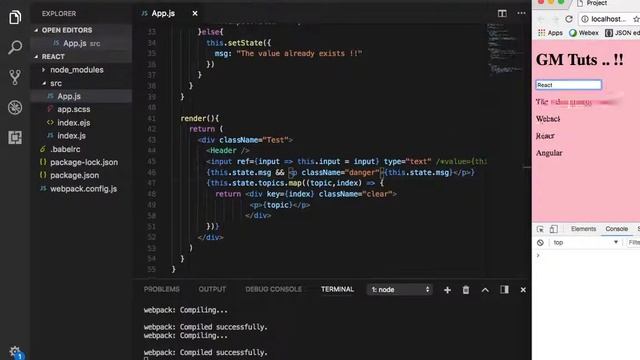Reload the localhost page in Chrome

(x=569, y=19)
